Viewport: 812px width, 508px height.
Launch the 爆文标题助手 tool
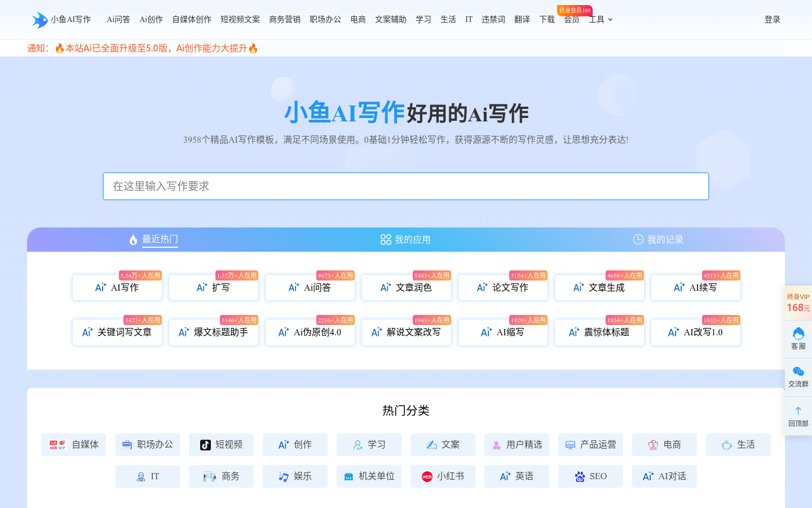214,332
